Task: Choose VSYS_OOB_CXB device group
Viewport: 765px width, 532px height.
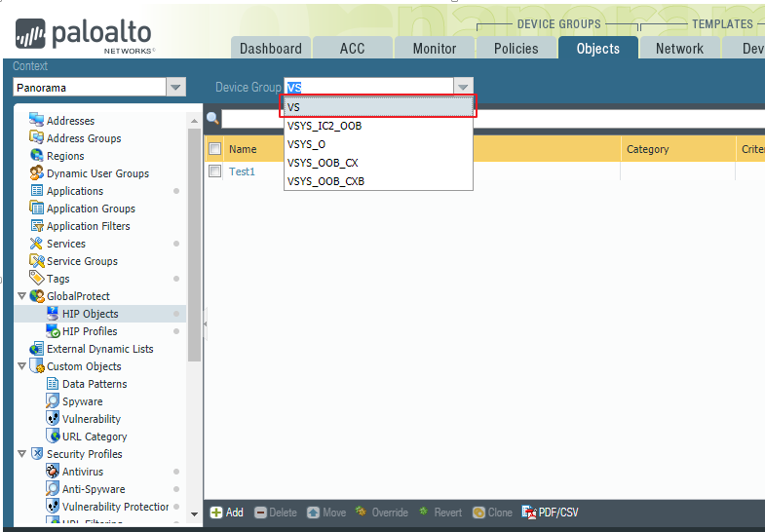Action: [x=378, y=181]
